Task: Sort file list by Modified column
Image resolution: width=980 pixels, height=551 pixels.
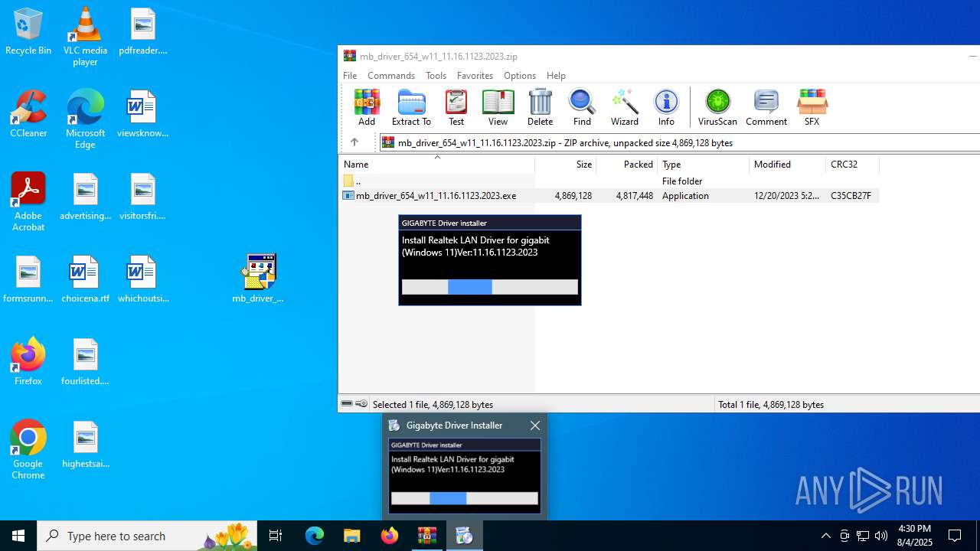Action: (x=788, y=165)
